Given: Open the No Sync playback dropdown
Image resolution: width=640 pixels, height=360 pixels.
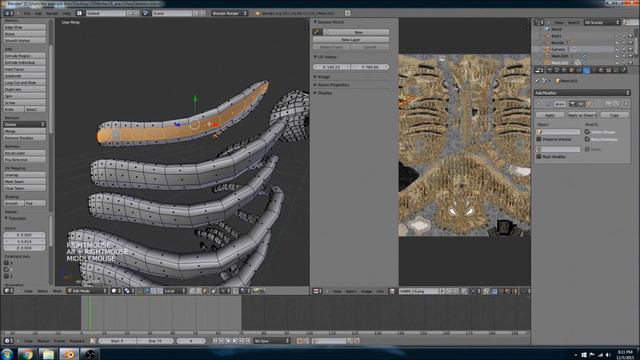Looking at the screenshot, I should 272,340.
